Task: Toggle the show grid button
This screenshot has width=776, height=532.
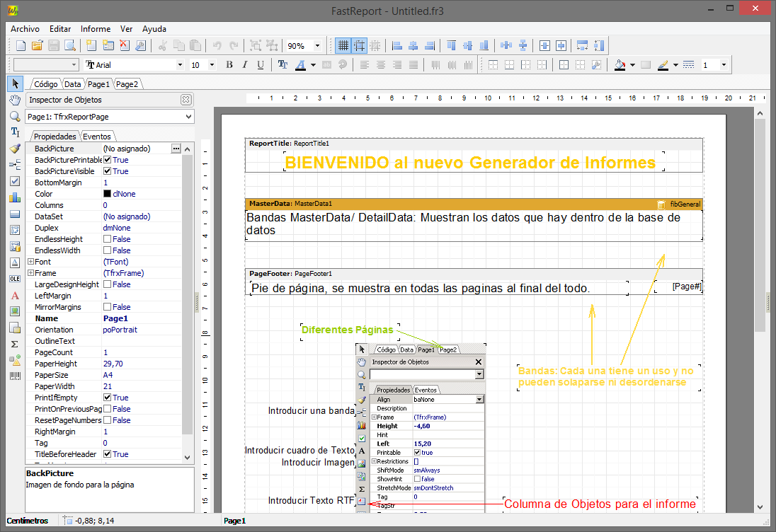Action: (x=343, y=46)
